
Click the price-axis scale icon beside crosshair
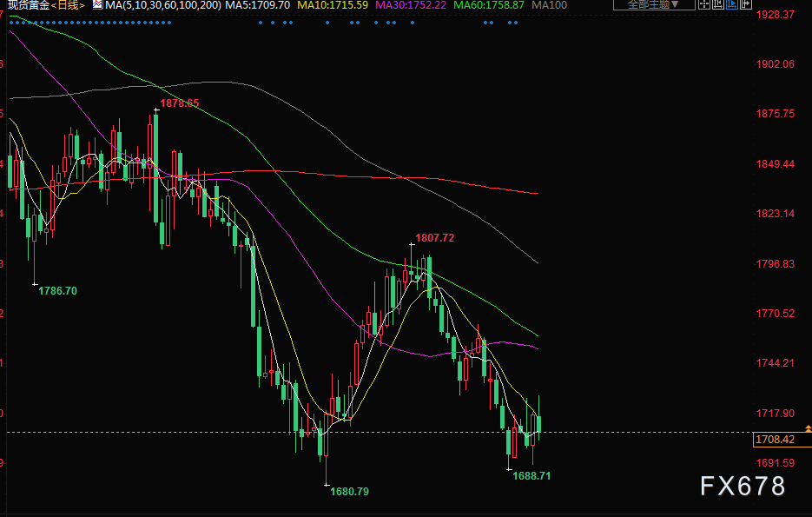(x=718, y=5)
